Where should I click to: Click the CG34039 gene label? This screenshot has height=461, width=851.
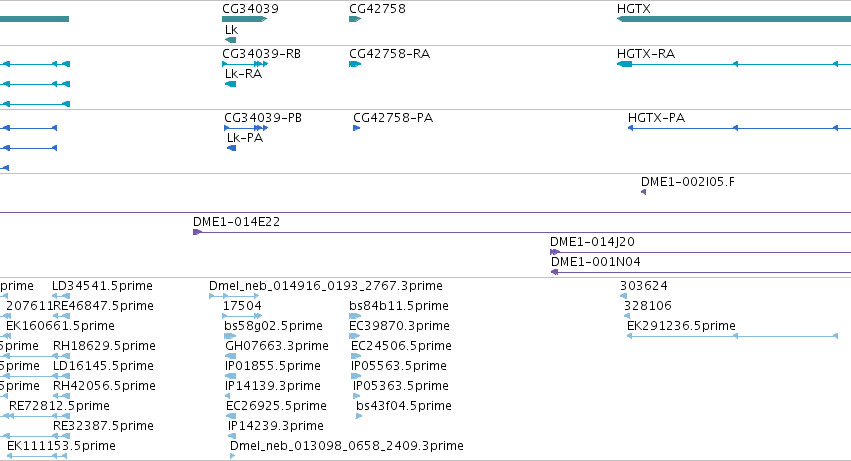pyautogui.click(x=250, y=9)
